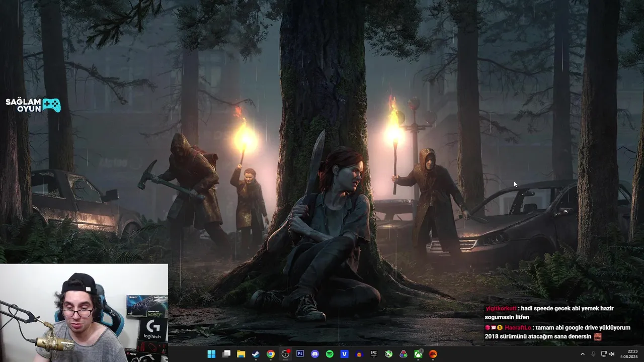Open File Explorer from the taskbar
This screenshot has height=362, width=644.
[x=241, y=354]
